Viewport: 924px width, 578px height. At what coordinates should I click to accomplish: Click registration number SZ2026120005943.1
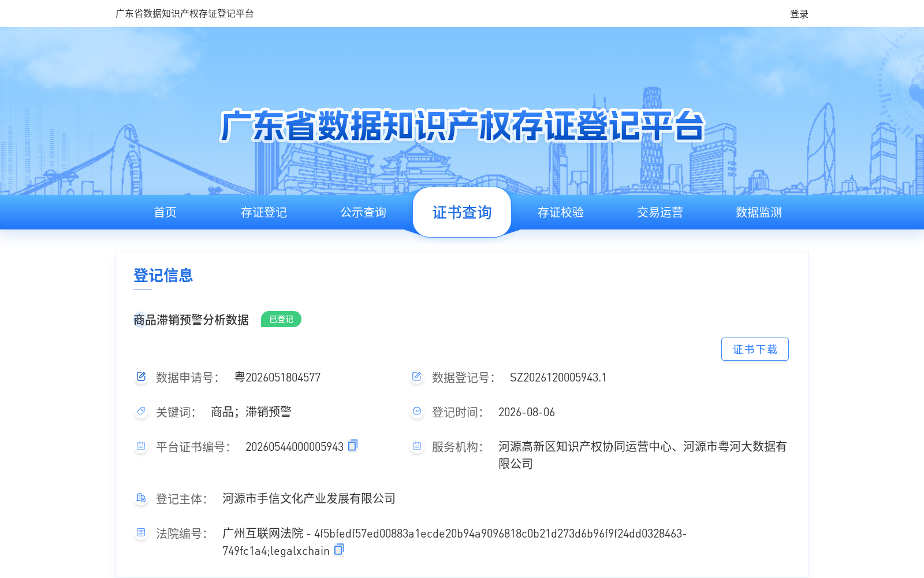pos(558,377)
